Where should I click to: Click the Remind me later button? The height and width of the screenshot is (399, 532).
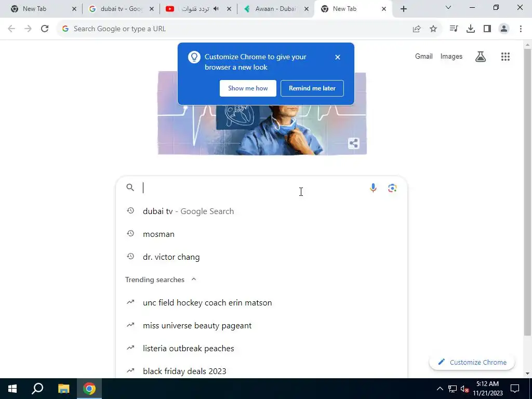312,88
